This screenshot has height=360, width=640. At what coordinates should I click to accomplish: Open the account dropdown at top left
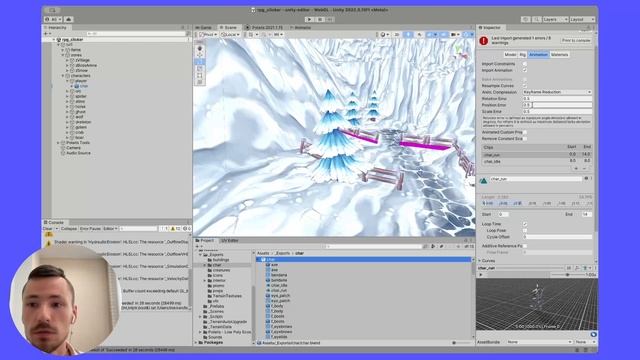pyautogui.click(x=53, y=19)
